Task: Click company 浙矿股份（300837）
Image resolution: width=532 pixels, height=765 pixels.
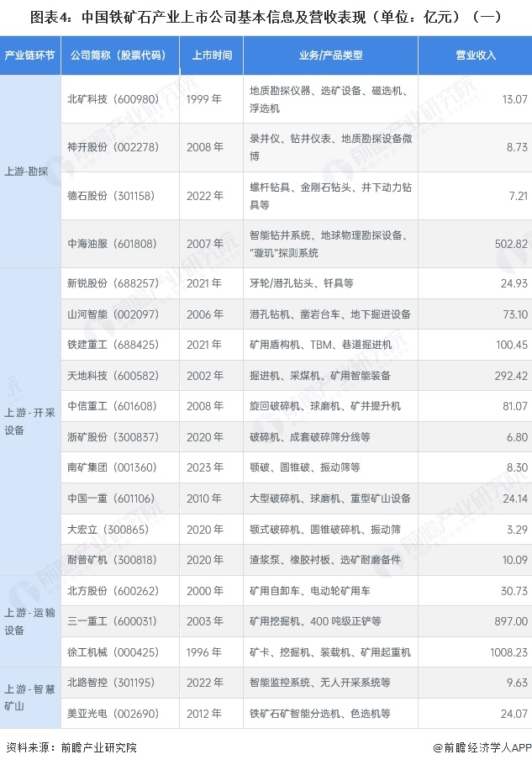Action: click(x=113, y=436)
